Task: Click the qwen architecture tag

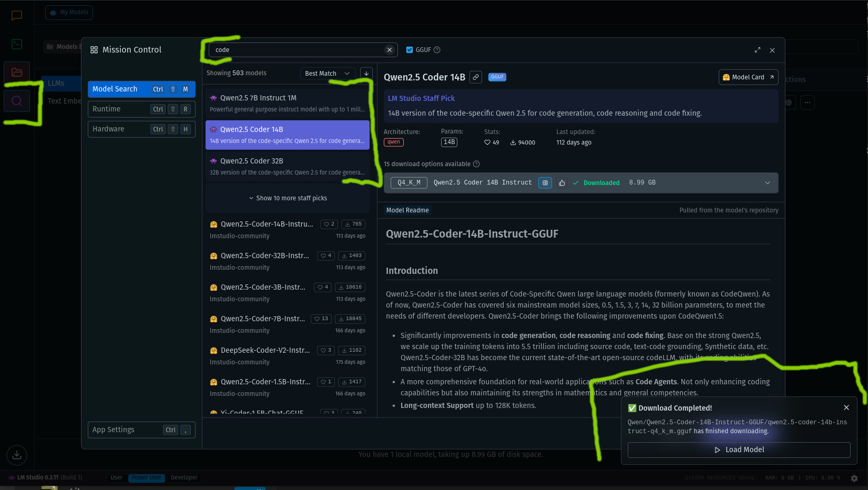Action: (394, 142)
